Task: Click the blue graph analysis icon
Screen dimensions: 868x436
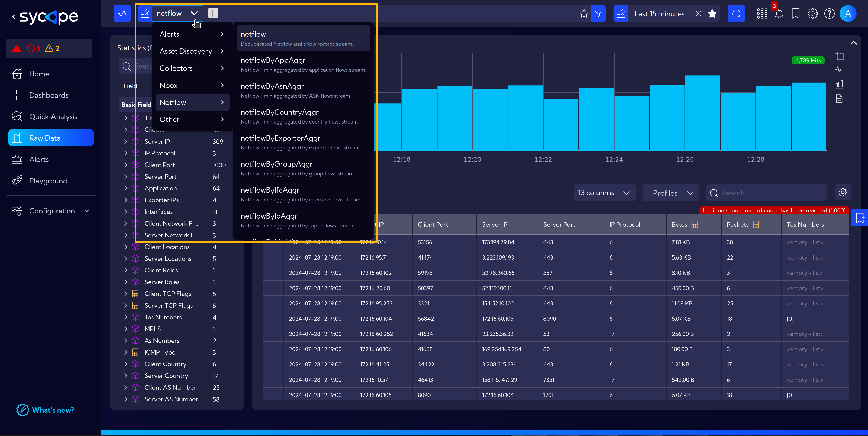Action: click(122, 13)
